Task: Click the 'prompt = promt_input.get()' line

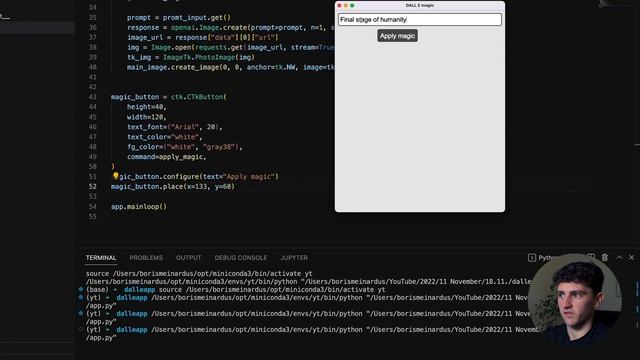Action: 179,18
